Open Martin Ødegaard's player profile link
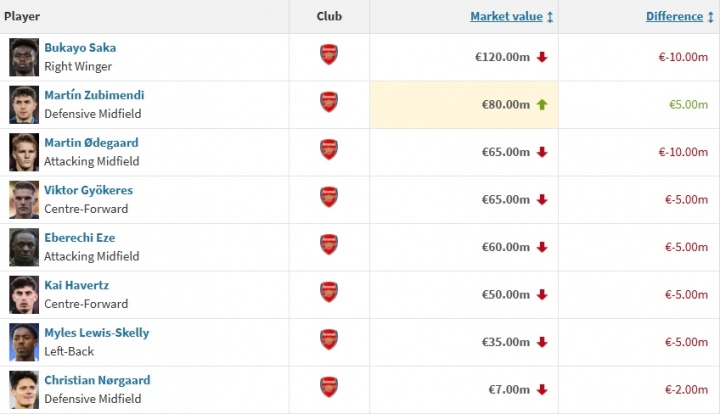The image size is (720, 414). pos(91,143)
